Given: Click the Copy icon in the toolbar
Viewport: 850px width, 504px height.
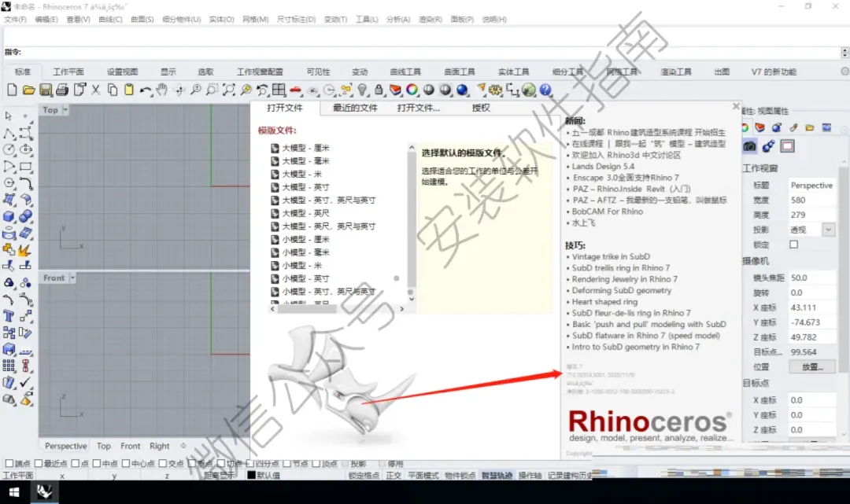Looking at the screenshot, I should click(x=113, y=90).
